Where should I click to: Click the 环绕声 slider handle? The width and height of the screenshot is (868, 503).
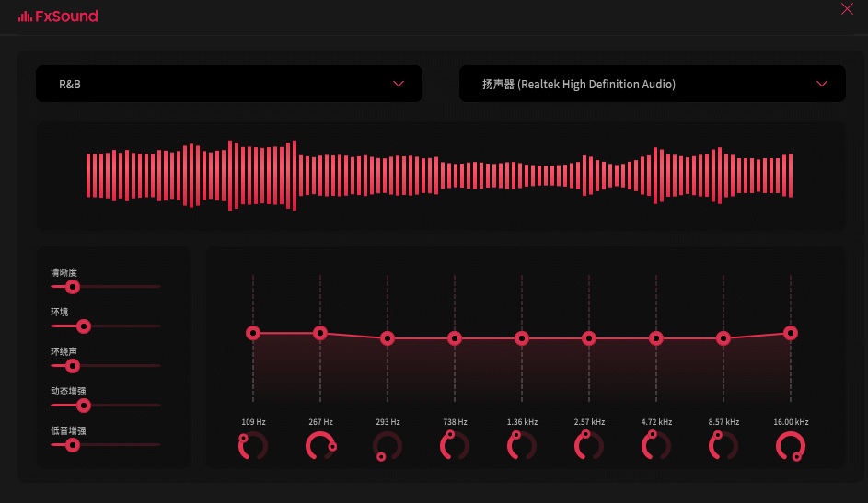pos(73,366)
